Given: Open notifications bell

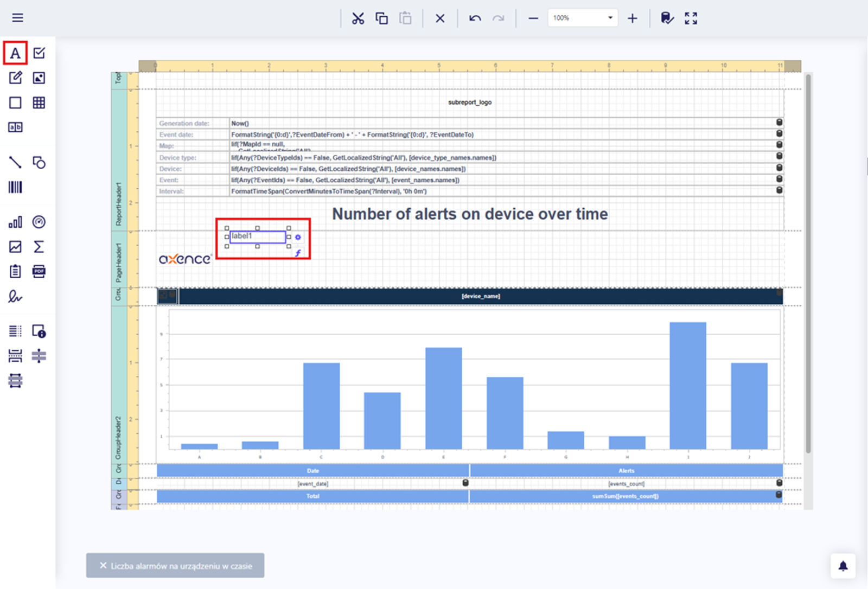Looking at the screenshot, I should click(x=843, y=566).
